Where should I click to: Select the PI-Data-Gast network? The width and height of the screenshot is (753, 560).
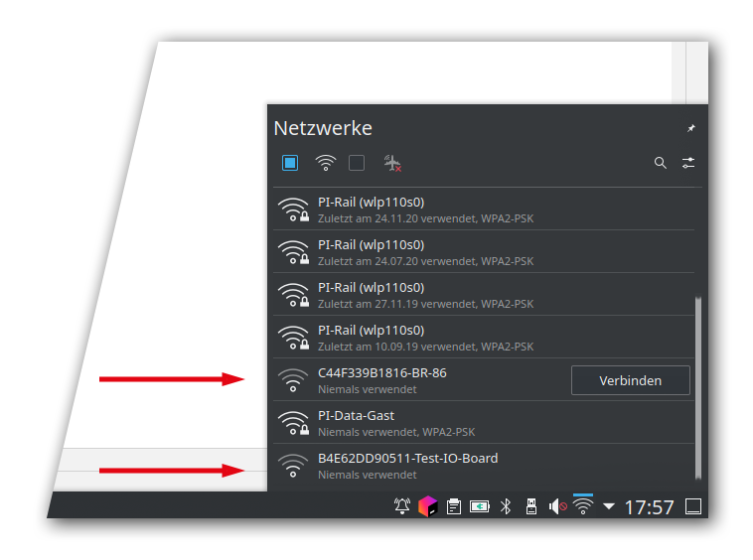pos(417,423)
